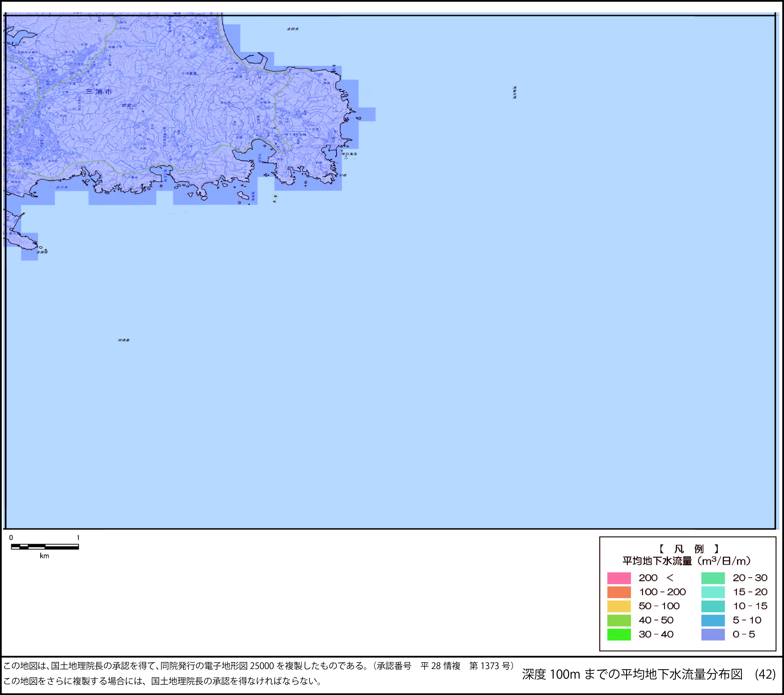Click the '八ヶ久保' place label

point(312,129)
